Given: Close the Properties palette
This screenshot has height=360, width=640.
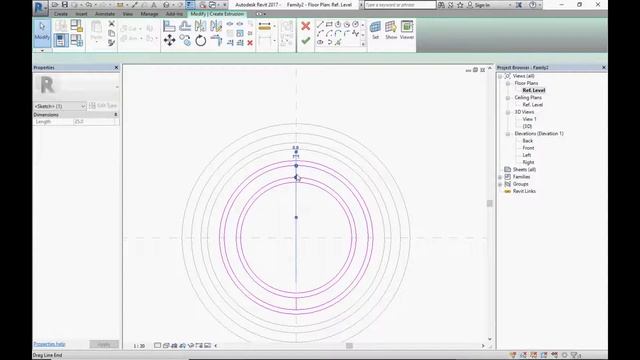Looking at the screenshot, I should pos(116,67).
